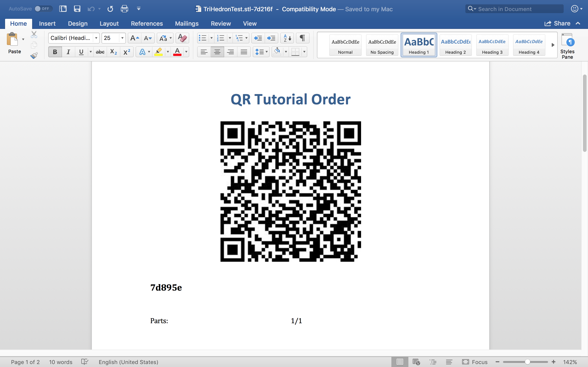This screenshot has height=367, width=588.
Task: Open the font color dropdown arrow
Action: (186, 52)
